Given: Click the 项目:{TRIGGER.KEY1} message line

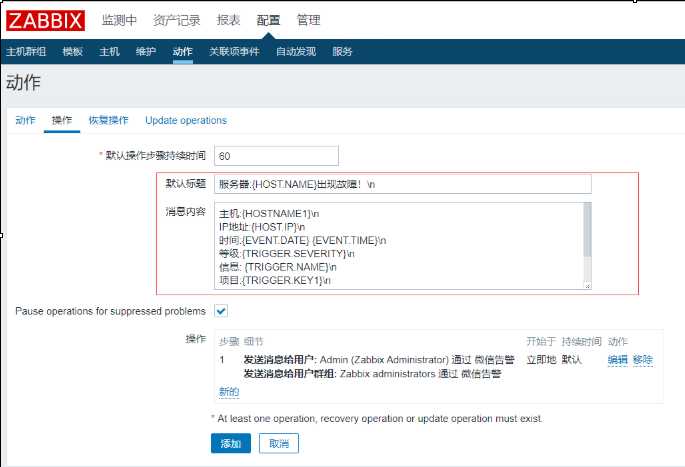Looking at the screenshot, I should [x=275, y=280].
